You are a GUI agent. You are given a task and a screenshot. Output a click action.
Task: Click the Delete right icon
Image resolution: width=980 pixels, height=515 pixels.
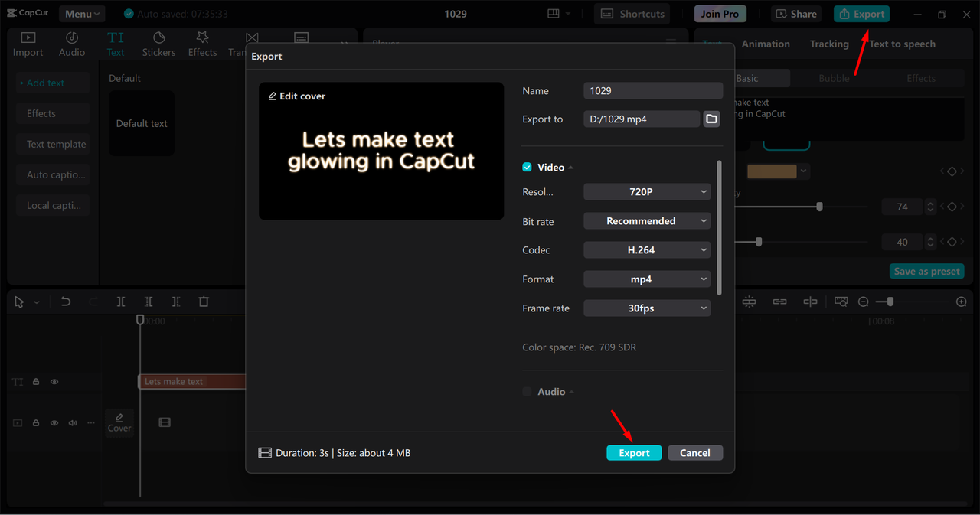coord(176,302)
